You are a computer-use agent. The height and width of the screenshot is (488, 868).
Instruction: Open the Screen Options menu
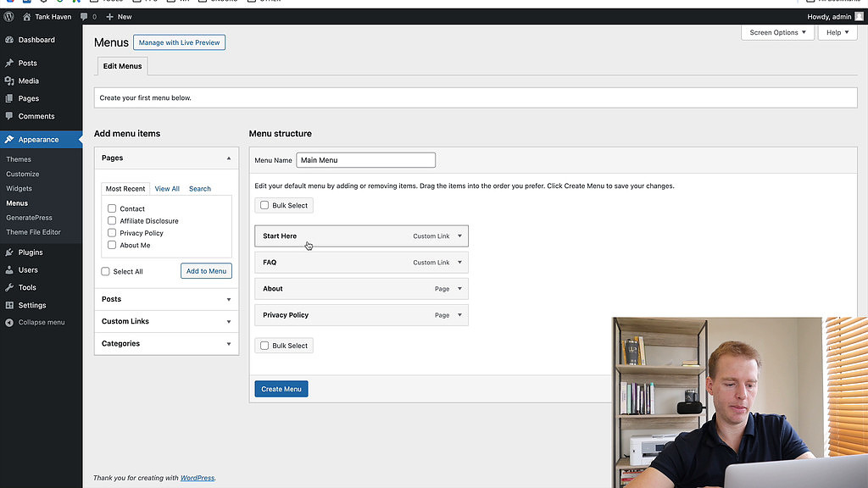coord(776,31)
